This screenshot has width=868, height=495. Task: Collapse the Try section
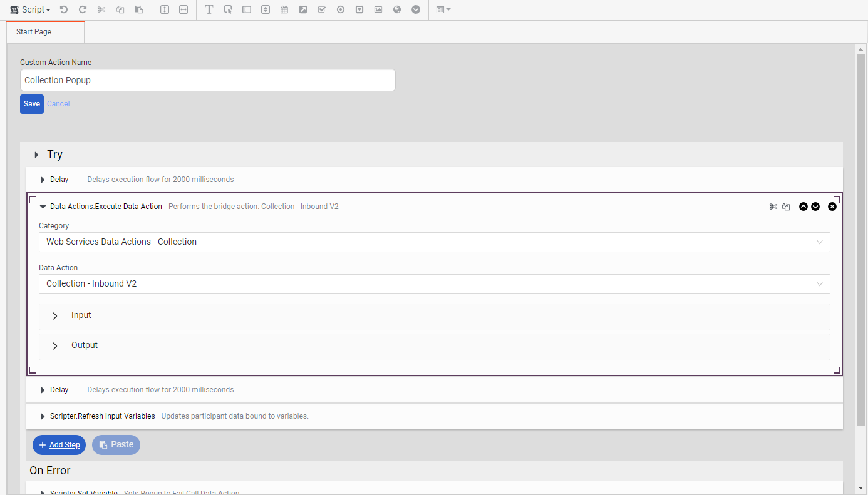(x=37, y=155)
